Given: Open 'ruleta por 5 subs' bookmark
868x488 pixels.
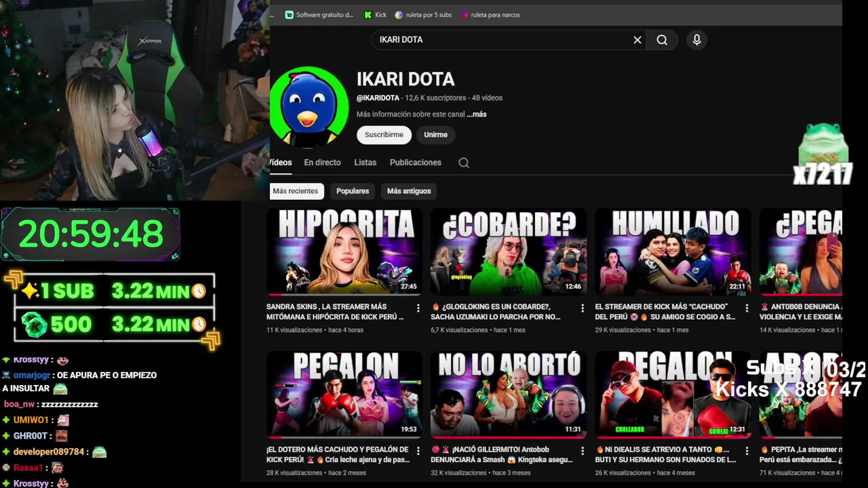Looking at the screenshot, I should 423,15.
